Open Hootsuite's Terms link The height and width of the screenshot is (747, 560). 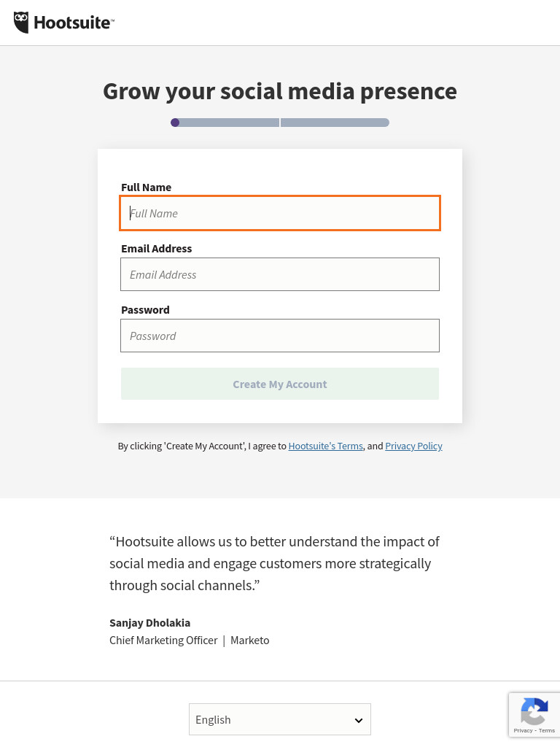point(326,446)
